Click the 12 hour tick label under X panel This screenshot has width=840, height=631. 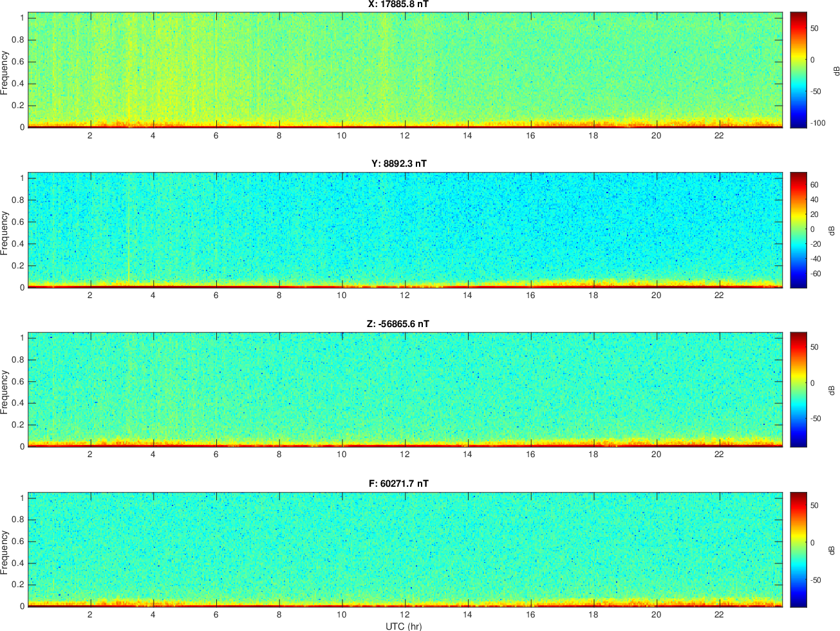click(404, 135)
